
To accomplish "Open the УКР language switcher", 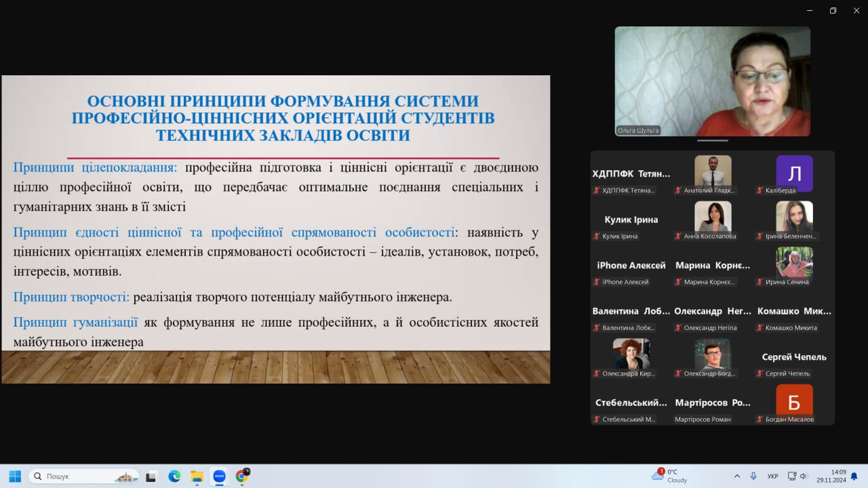I will [772, 476].
